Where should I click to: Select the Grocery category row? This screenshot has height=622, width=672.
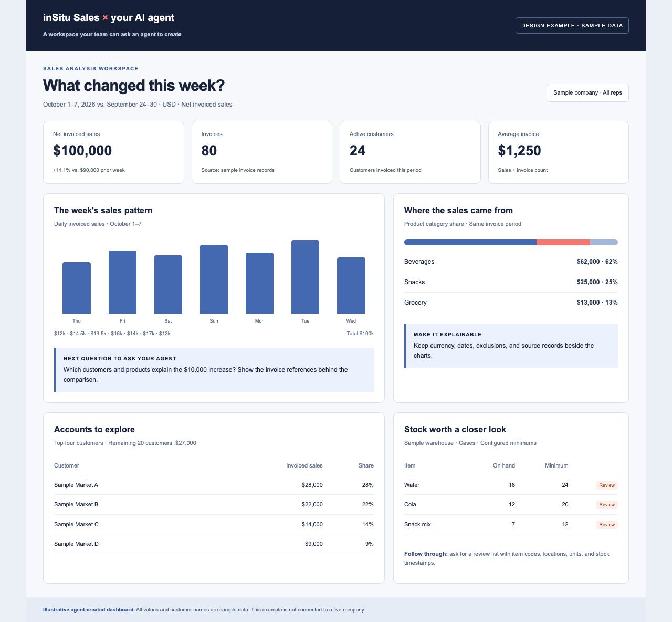pos(511,303)
